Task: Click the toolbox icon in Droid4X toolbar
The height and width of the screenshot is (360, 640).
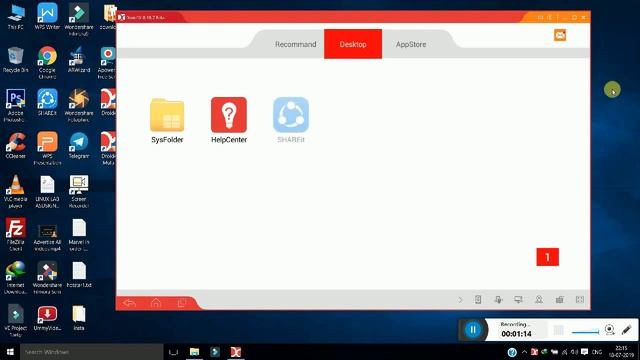Action: pos(560,300)
